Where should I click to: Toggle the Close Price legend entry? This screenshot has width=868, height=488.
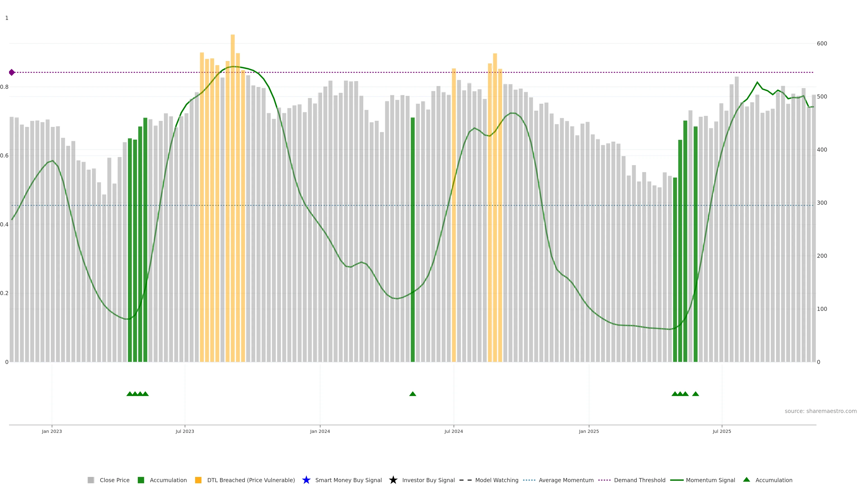click(114, 480)
